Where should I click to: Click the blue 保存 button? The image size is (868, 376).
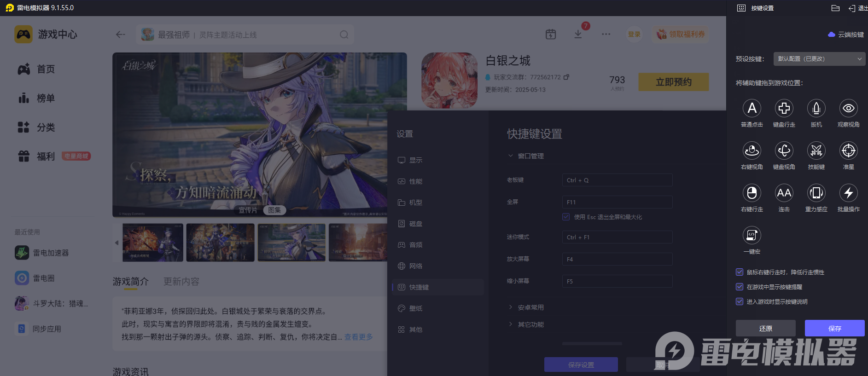835,328
